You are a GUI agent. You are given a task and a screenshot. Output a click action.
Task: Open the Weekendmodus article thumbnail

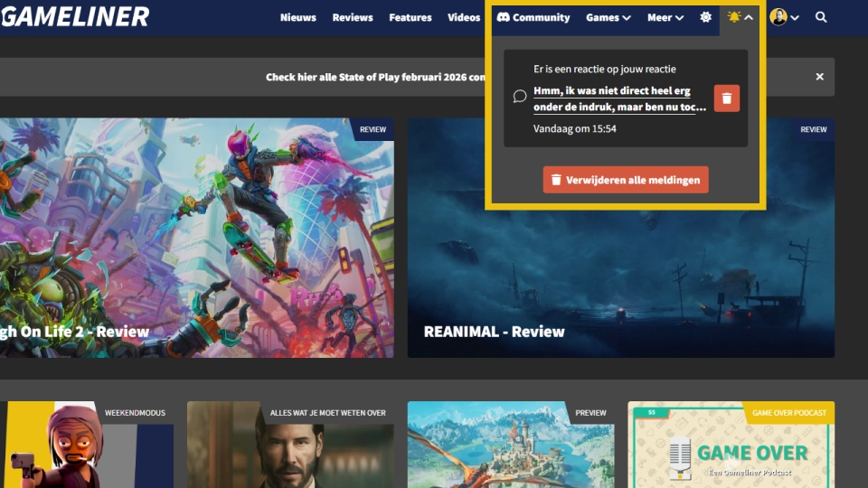[87, 445]
